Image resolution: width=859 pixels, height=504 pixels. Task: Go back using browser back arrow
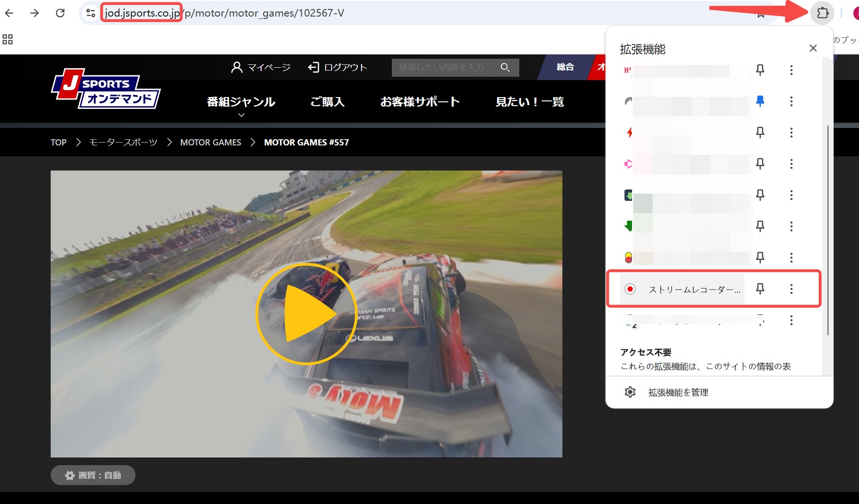[9, 13]
